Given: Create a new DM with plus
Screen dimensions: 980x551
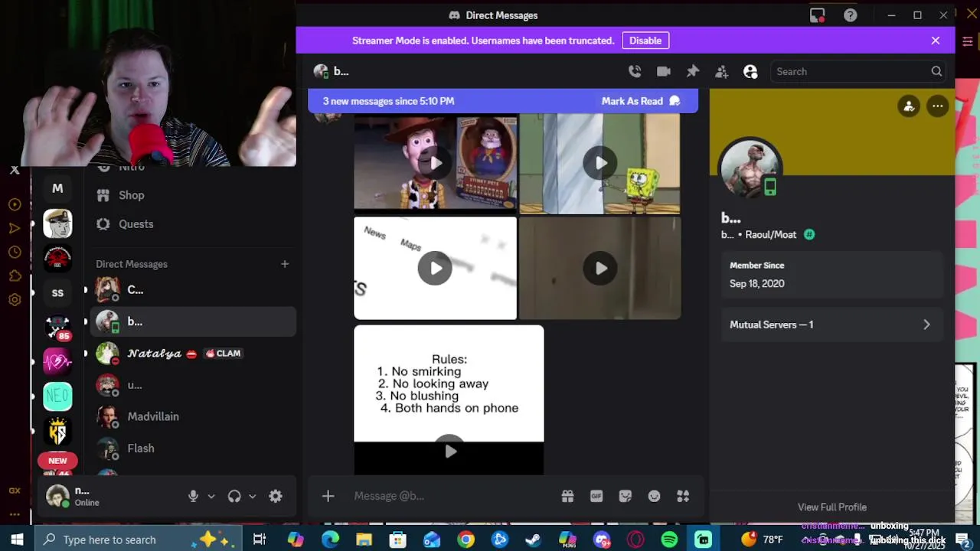Looking at the screenshot, I should point(285,264).
